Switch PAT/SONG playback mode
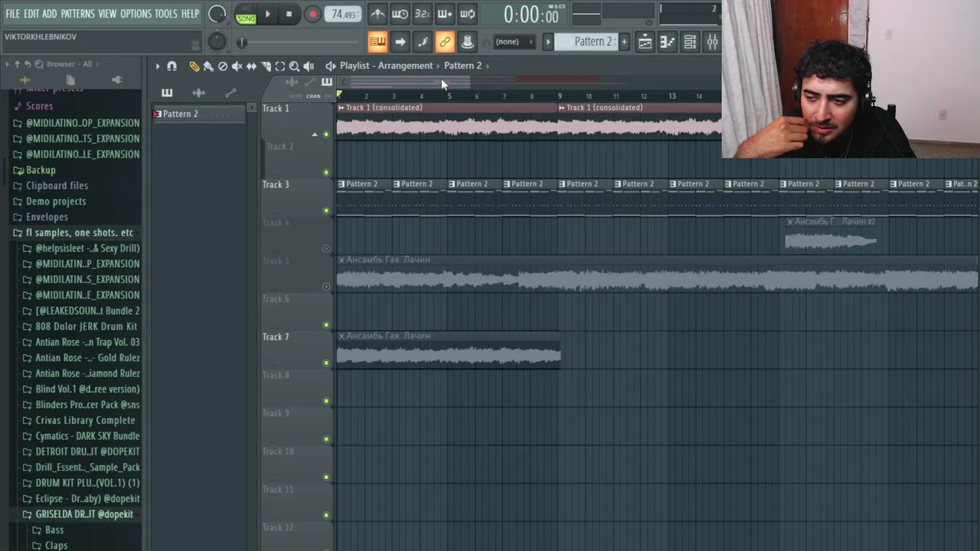This screenshot has width=980, height=551. click(x=246, y=15)
